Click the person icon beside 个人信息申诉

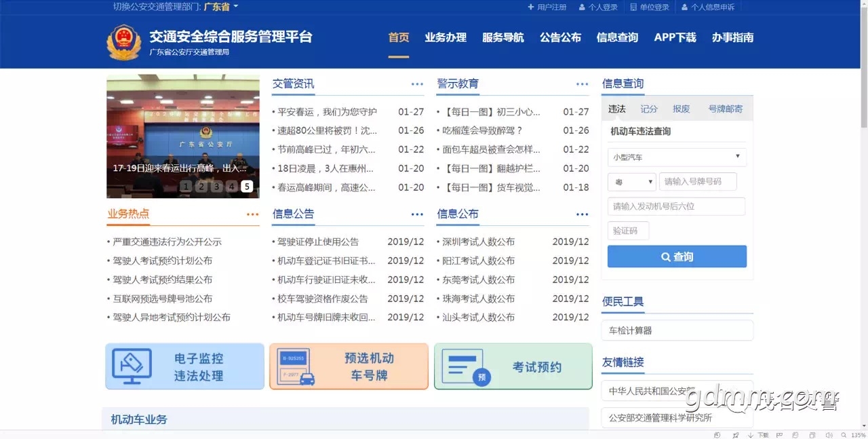coord(685,7)
